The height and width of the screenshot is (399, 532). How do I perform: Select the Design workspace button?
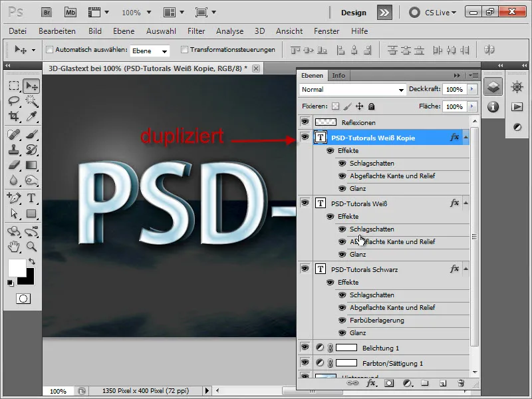(354, 13)
